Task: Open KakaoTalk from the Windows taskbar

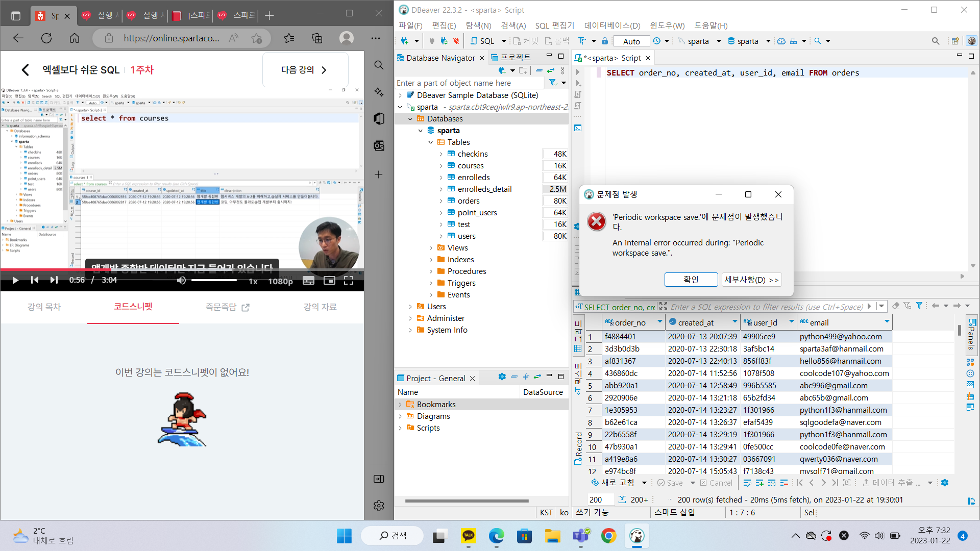Action: [x=468, y=536]
